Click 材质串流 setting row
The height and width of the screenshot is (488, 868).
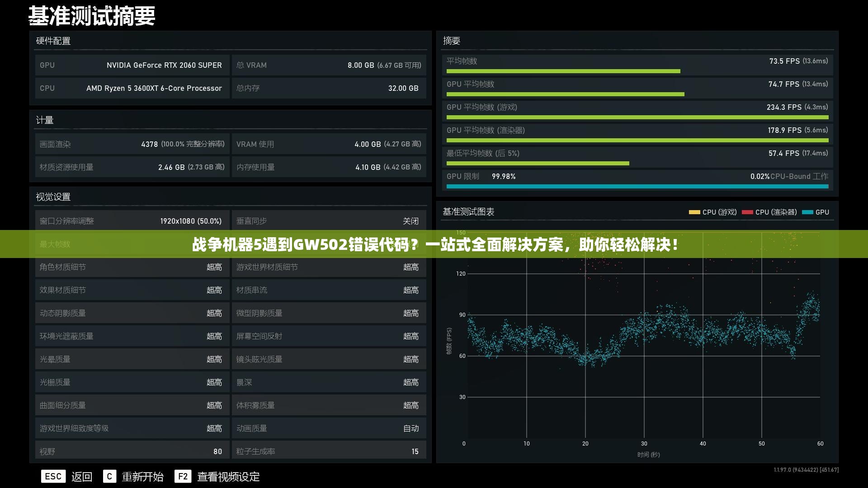pyautogui.click(x=329, y=290)
